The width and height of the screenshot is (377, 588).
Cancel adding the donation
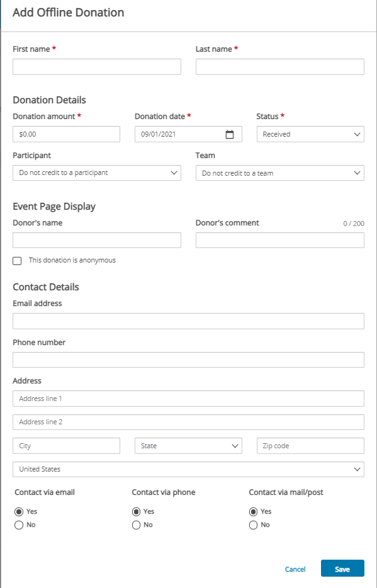(x=295, y=569)
